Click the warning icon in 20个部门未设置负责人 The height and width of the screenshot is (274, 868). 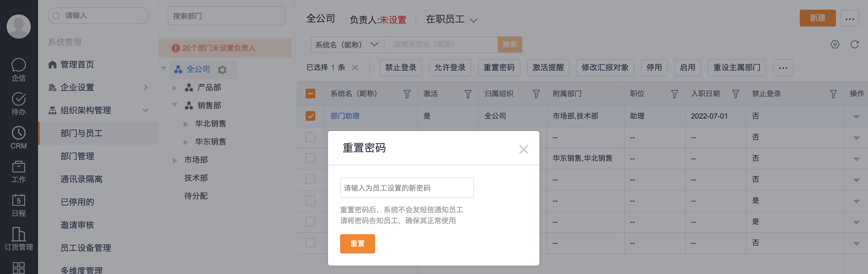click(175, 48)
